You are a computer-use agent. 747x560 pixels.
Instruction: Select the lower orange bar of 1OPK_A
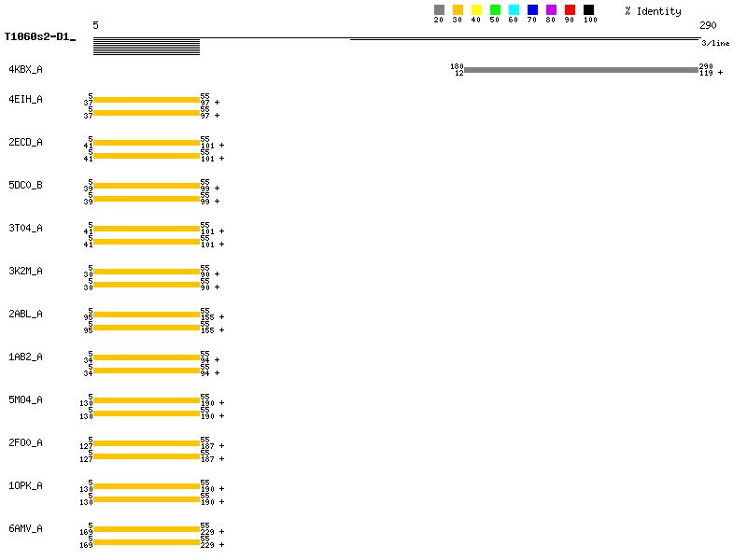147,499
